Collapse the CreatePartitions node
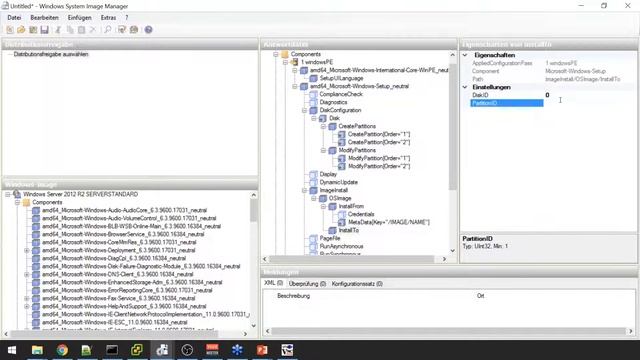 pyautogui.click(x=323, y=126)
